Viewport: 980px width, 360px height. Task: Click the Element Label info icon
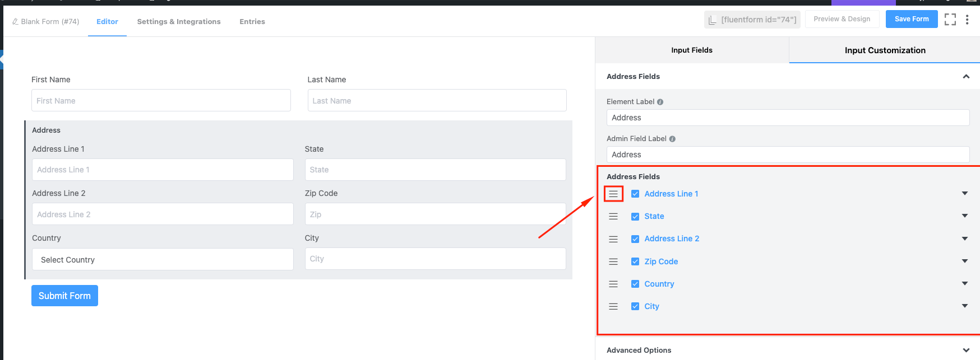click(x=660, y=102)
